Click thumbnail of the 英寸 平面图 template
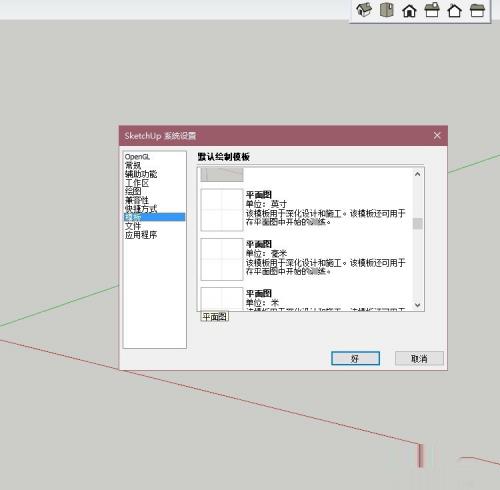This screenshot has height=490, width=500. coord(222,210)
